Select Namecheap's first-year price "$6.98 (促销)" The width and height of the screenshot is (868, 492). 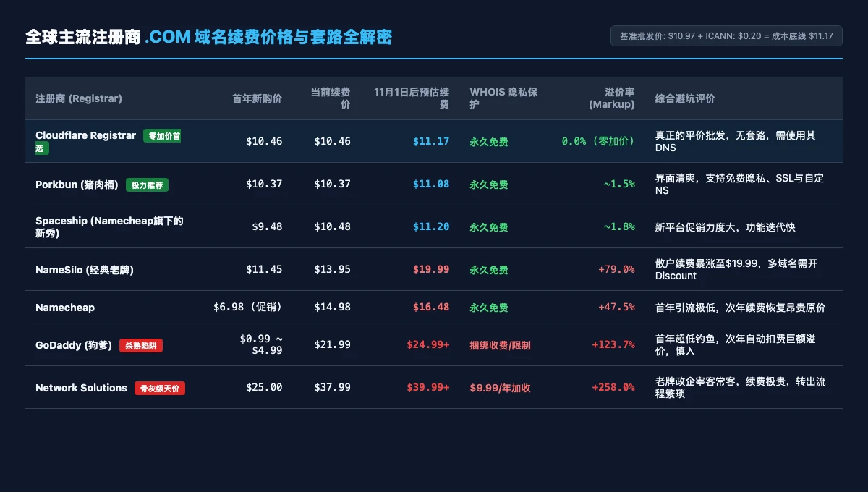[248, 307]
